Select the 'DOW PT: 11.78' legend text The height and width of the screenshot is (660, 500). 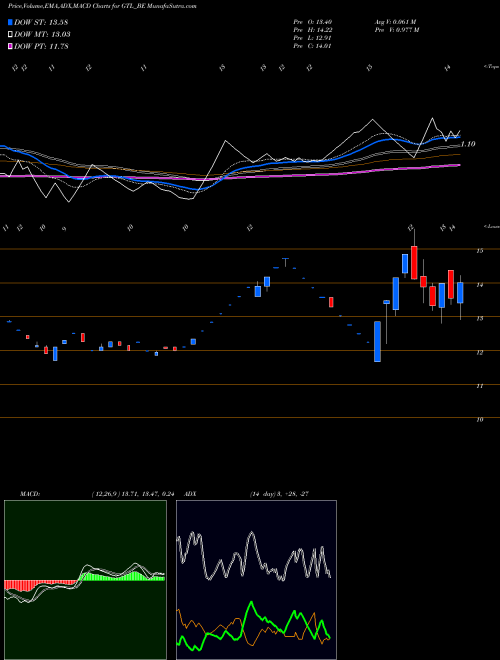coord(41,46)
